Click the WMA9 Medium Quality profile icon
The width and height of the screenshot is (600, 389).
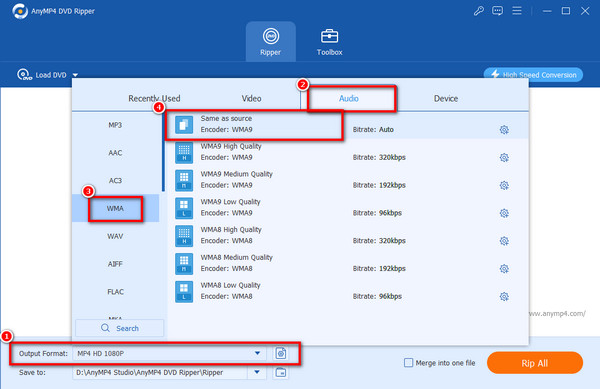pyautogui.click(x=184, y=180)
